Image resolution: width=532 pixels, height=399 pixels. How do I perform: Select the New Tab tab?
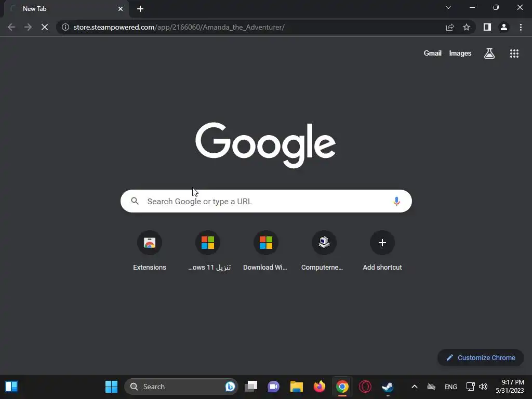point(66,9)
